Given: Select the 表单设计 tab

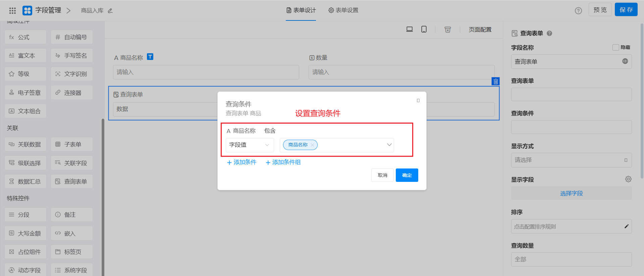Looking at the screenshot, I should pos(301,10).
